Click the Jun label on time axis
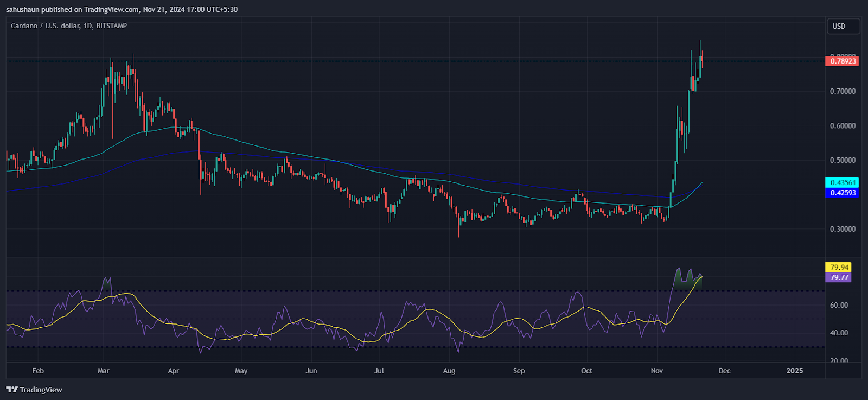Viewport: 868px width, 400px height. [x=311, y=371]
